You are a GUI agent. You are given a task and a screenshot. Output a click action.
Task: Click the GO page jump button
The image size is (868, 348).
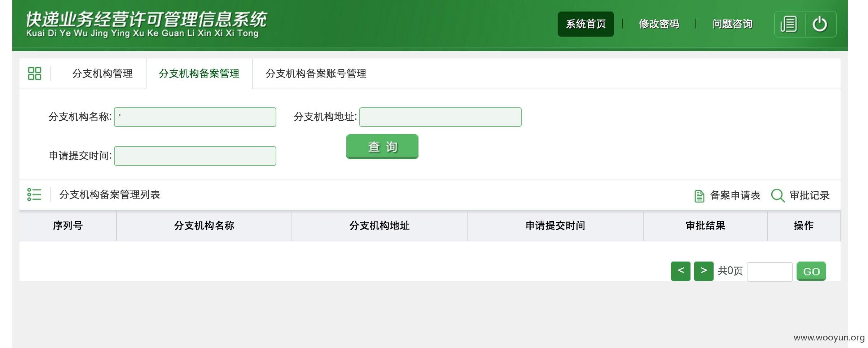811,271
